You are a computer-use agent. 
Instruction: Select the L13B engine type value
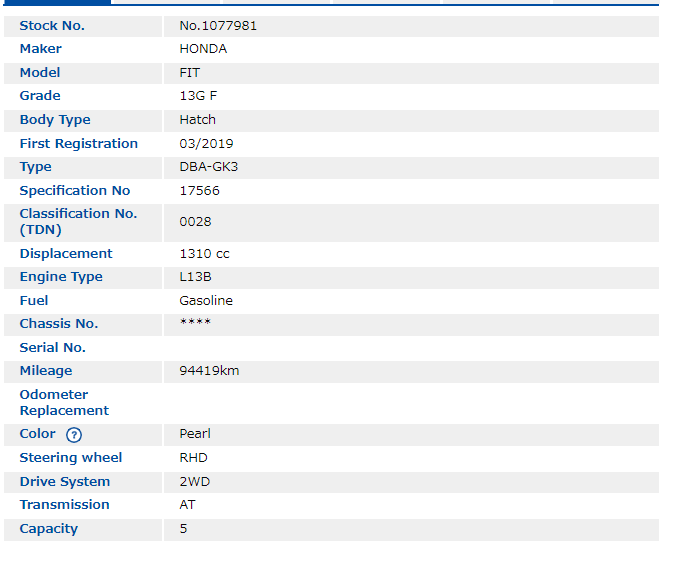[195, 277]
